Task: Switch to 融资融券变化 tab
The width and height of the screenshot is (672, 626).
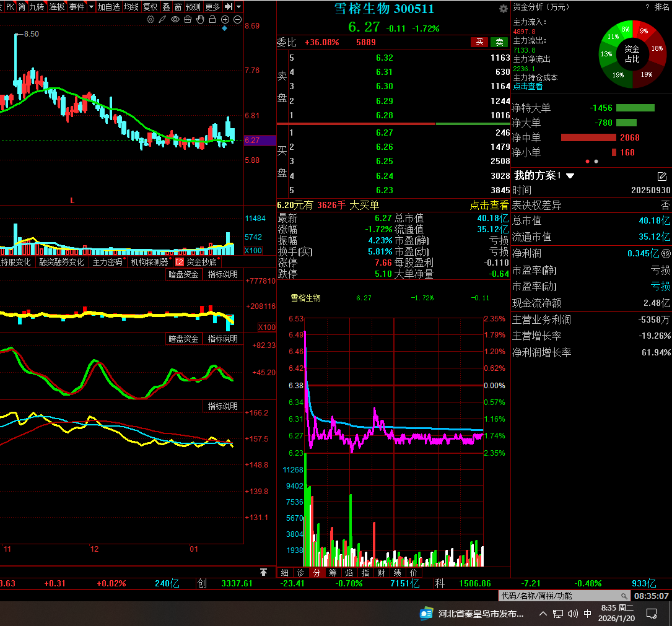Action: pyautogui.click(x=61, y=262)
